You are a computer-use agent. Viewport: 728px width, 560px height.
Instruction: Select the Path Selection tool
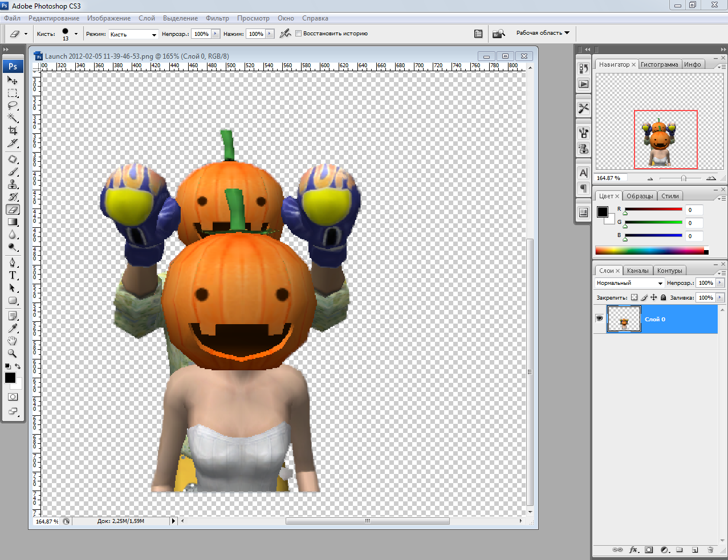(x=13, y=288)
